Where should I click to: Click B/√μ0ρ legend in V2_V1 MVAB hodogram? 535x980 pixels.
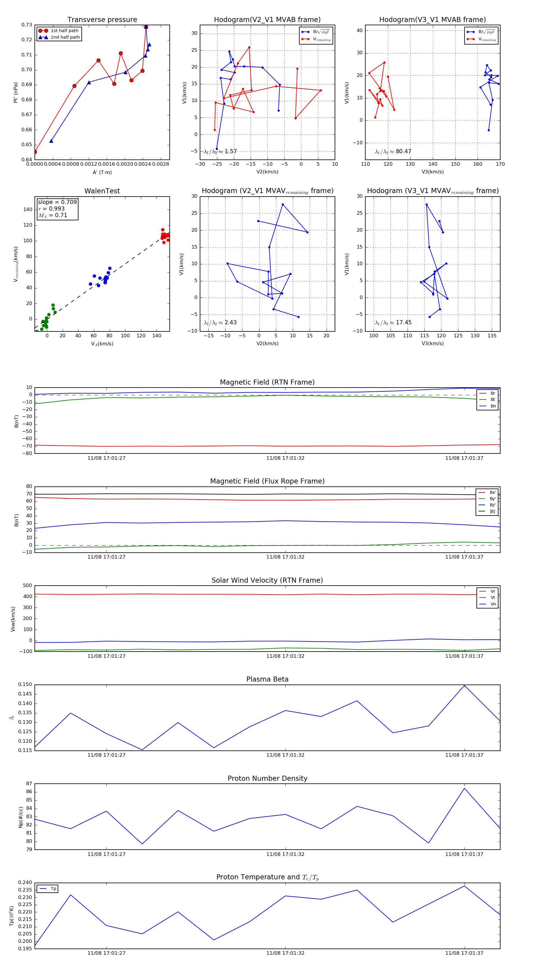[x=316, y=32]
